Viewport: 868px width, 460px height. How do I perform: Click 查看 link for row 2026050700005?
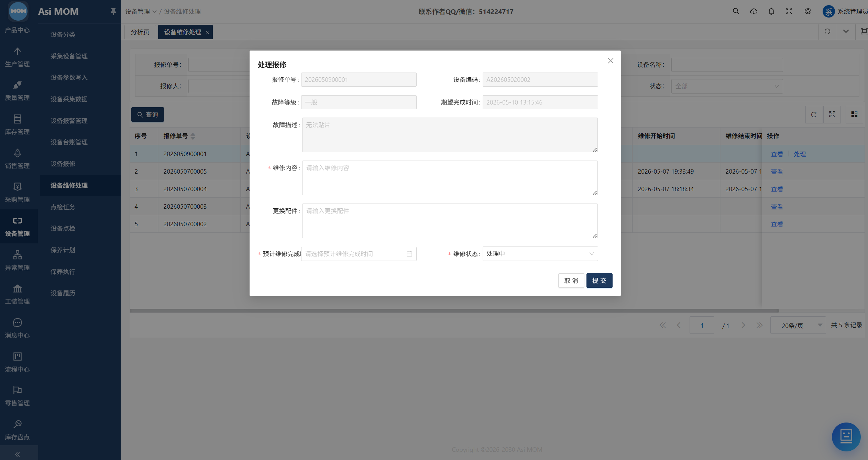777,172
